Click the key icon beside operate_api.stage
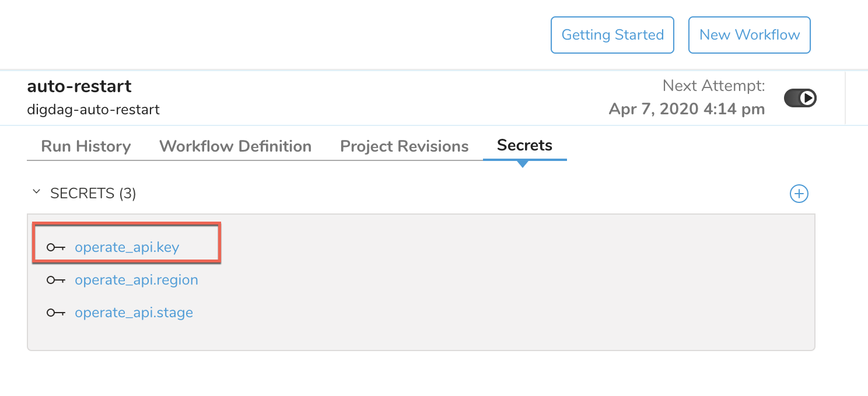Viewport: 868px width, 396px height. (x=56, y=313)
